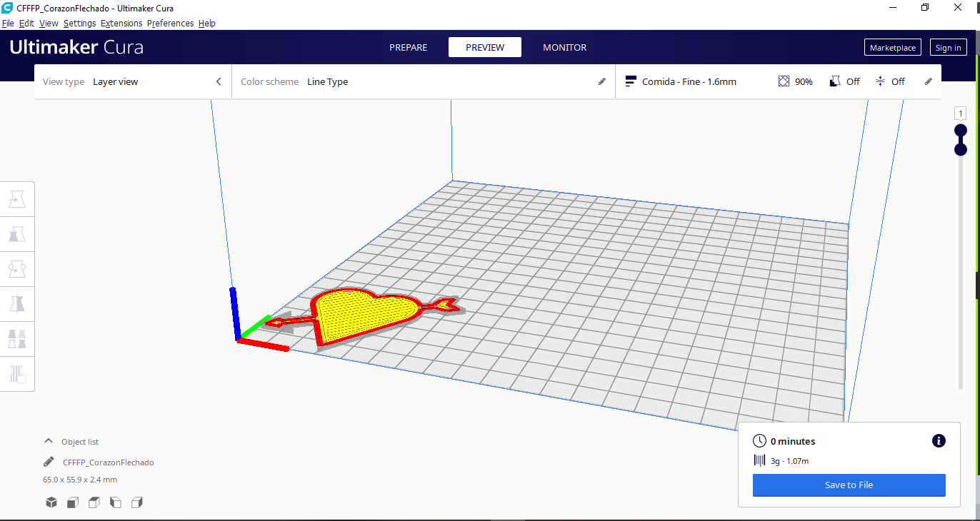
Task: Select the Mirror tool in left toolbar
Action: click(x=17, y=304)
